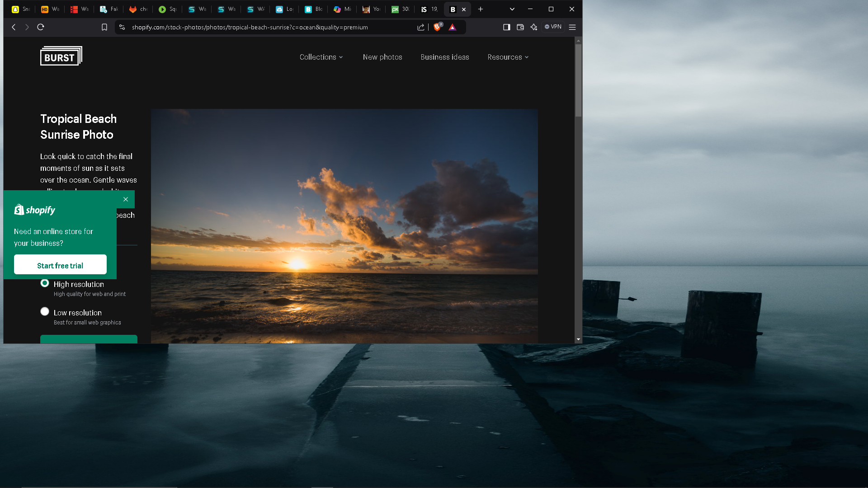Expand the Collections menu

(321, 57)
